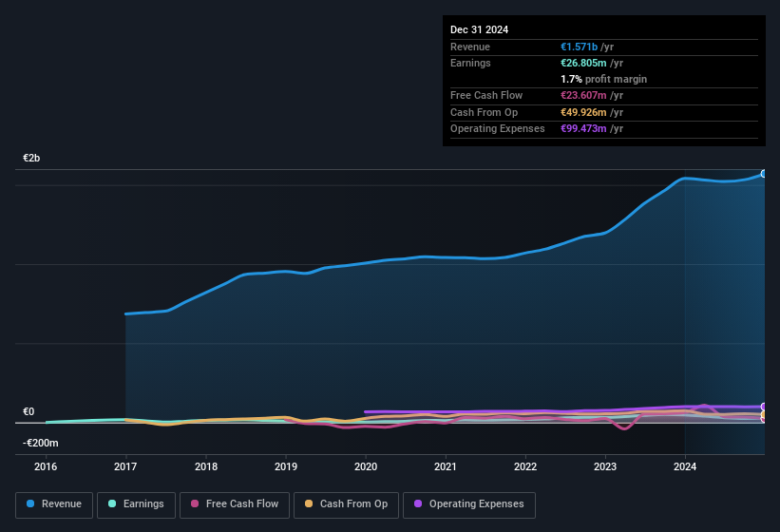Click the €23.607m free cash flow value
This screenshot has width=780, height=532.
[583, 95]
